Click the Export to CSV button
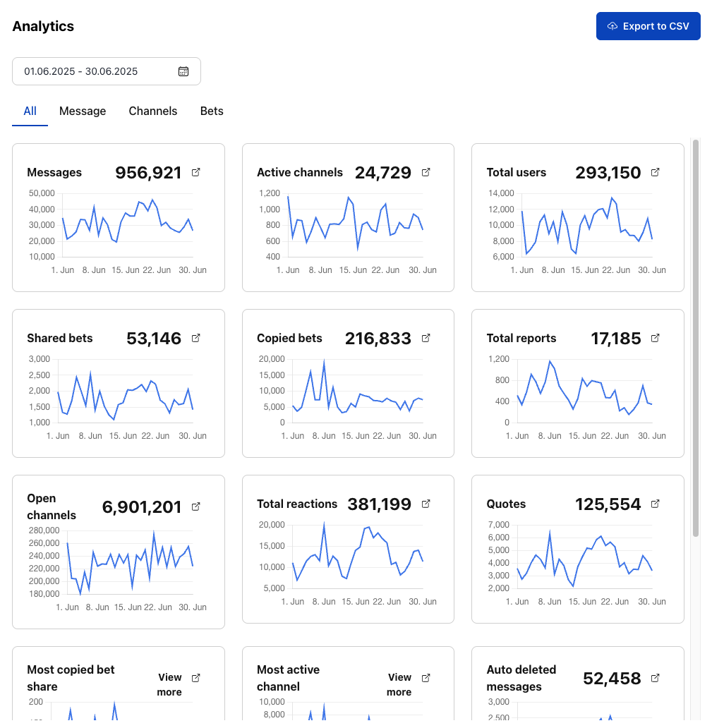712x728 pixels. [x=648, y=25]
